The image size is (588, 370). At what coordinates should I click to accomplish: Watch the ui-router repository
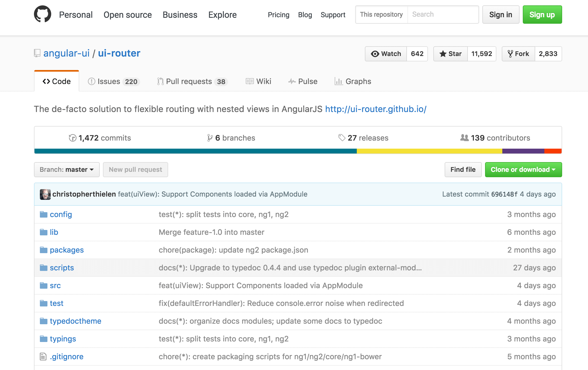[386, 54]
